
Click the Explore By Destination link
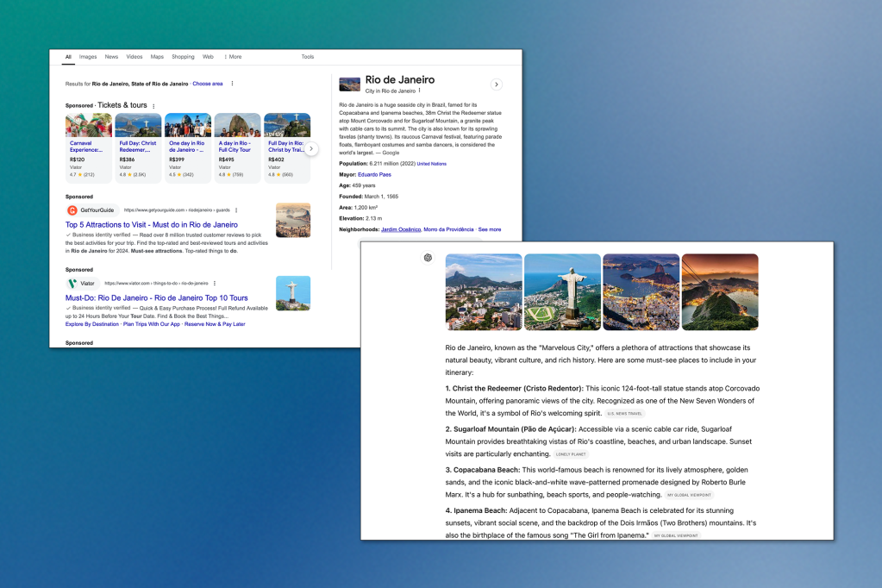click(92, 324)
